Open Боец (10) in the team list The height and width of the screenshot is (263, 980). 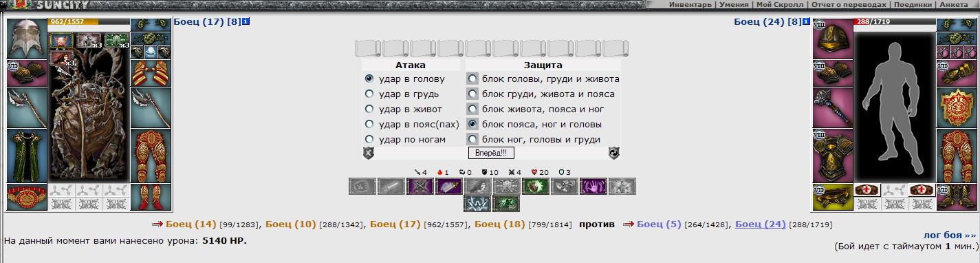[291, 224]
